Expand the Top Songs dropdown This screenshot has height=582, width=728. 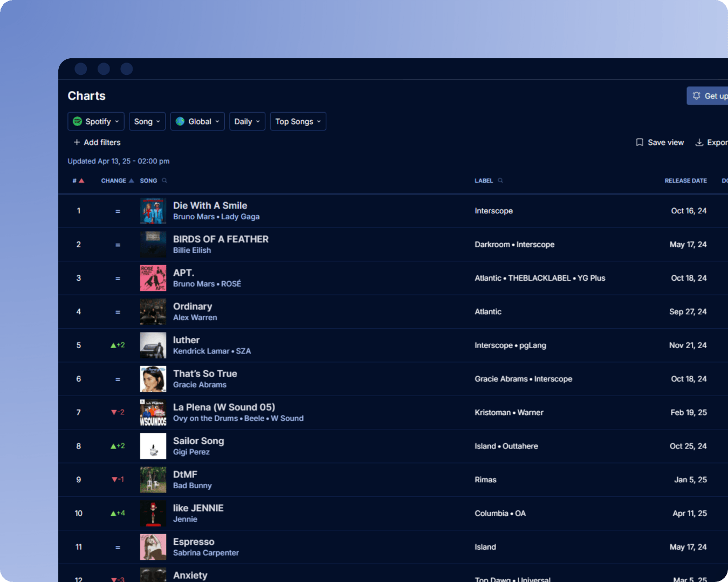click(298, 121)
